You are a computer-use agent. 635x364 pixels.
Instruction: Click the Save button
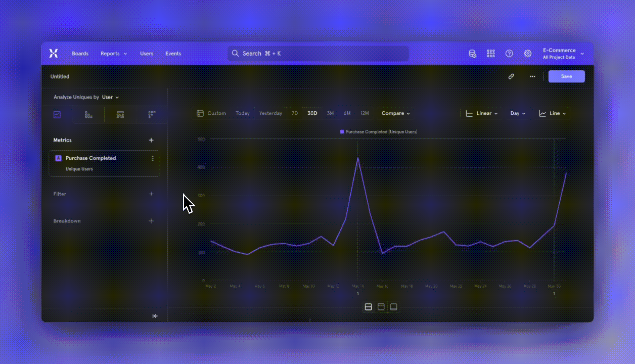tap(566, 77)
